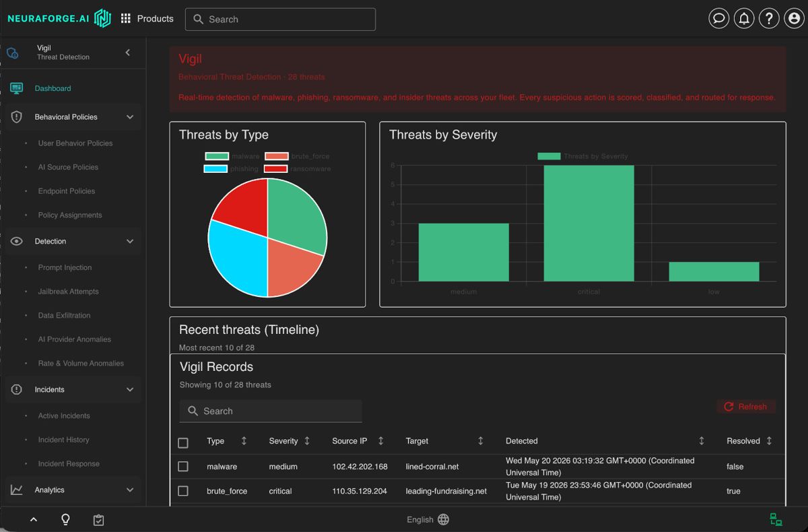
Task: Open Rate & Volume Anomalies page
Action: tap(81, 364)
